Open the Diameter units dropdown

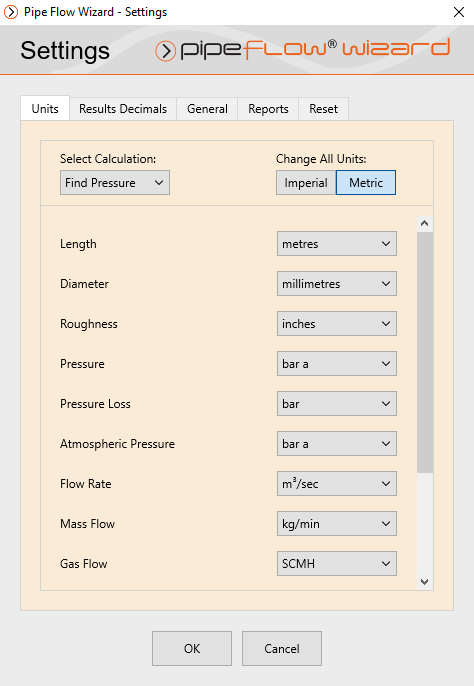coord(337,284)
